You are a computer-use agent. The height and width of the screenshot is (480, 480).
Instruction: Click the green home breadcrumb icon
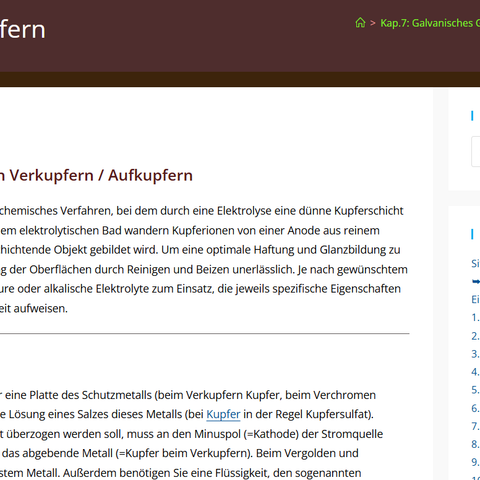[x=360, y=23]
